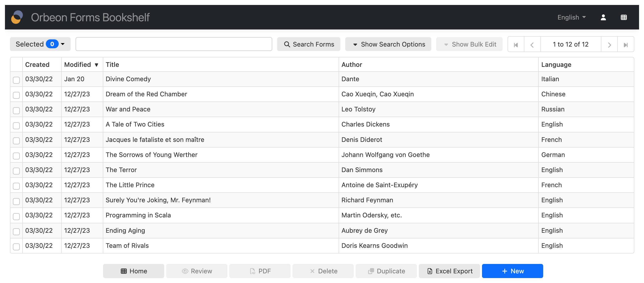
Task: Expand Show Bulk Edit
Action: point(469,44)
